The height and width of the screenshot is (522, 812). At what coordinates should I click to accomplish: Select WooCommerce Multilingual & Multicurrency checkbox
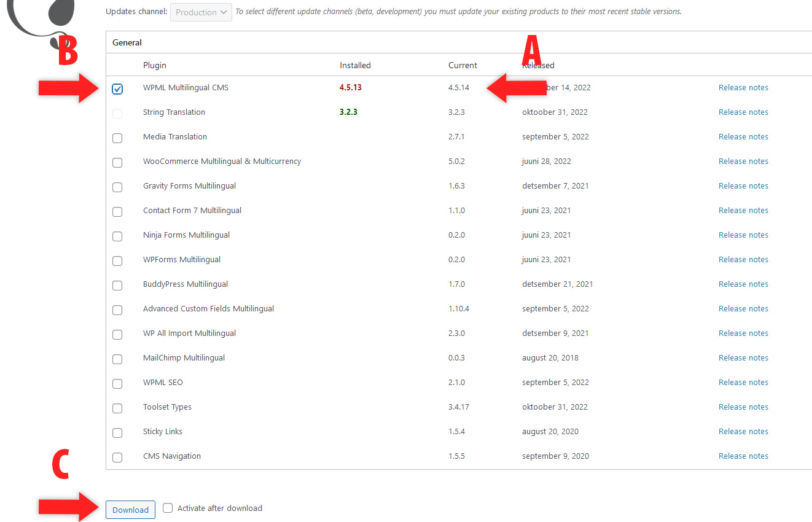click(117, 163)
